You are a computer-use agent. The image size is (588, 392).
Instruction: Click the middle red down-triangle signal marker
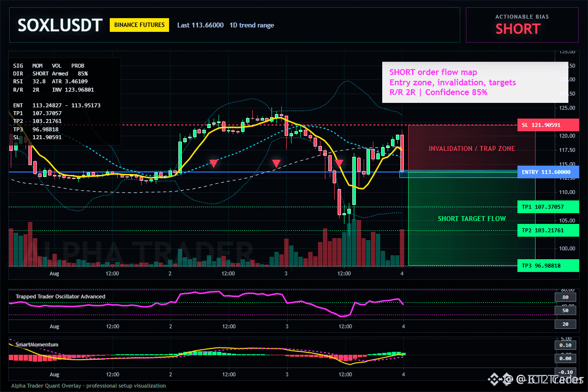(x=276, y=163)
